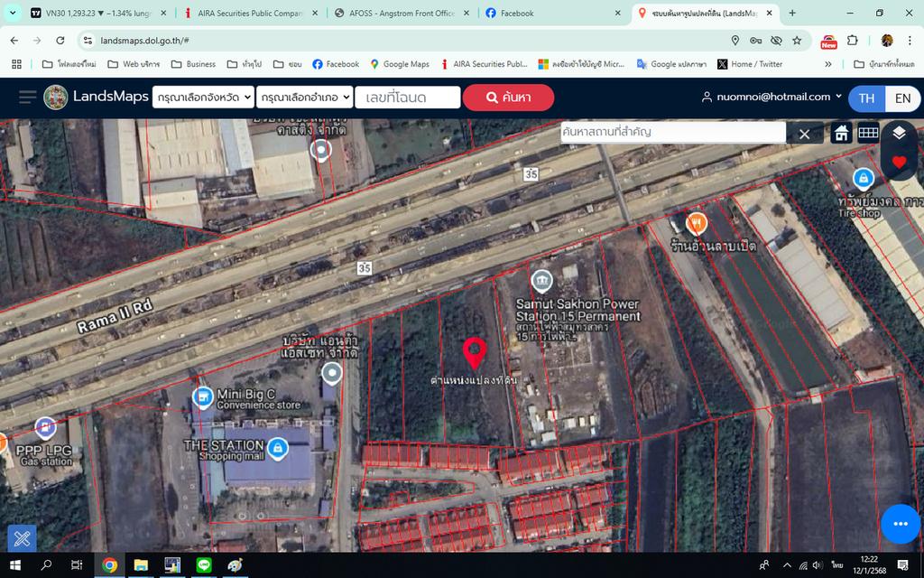Expand the district selection dropdown
The image size is (924, 578).
[x=304, y=98]
